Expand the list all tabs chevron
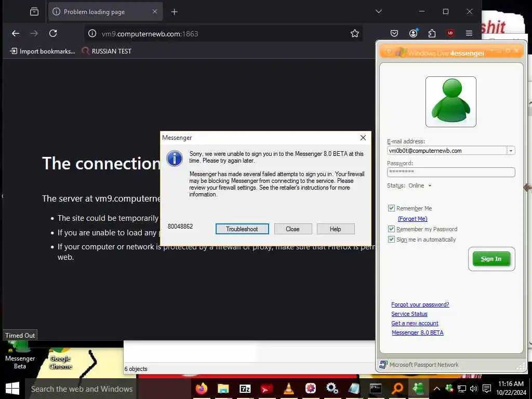 pos(379,11)
